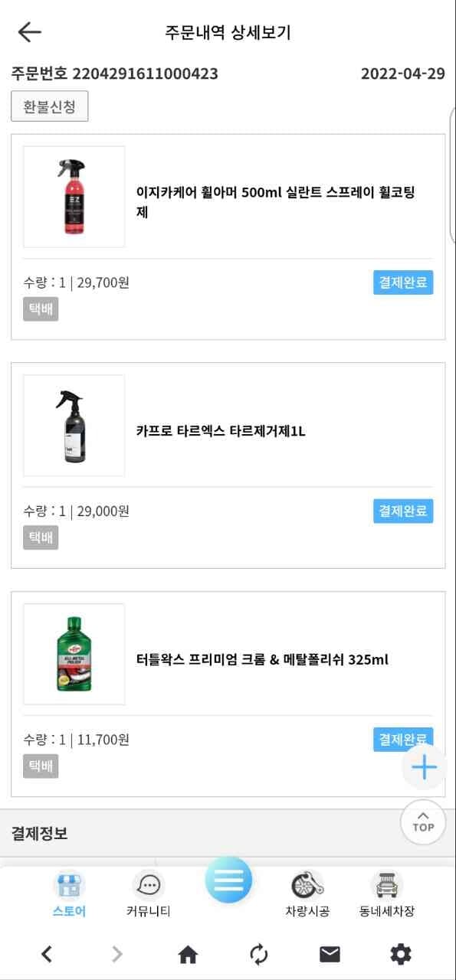This screenshot has width=456, height=980.
Task: Open the 이지카케어 spray bottle thumbnail
Action: pos(74,196)
